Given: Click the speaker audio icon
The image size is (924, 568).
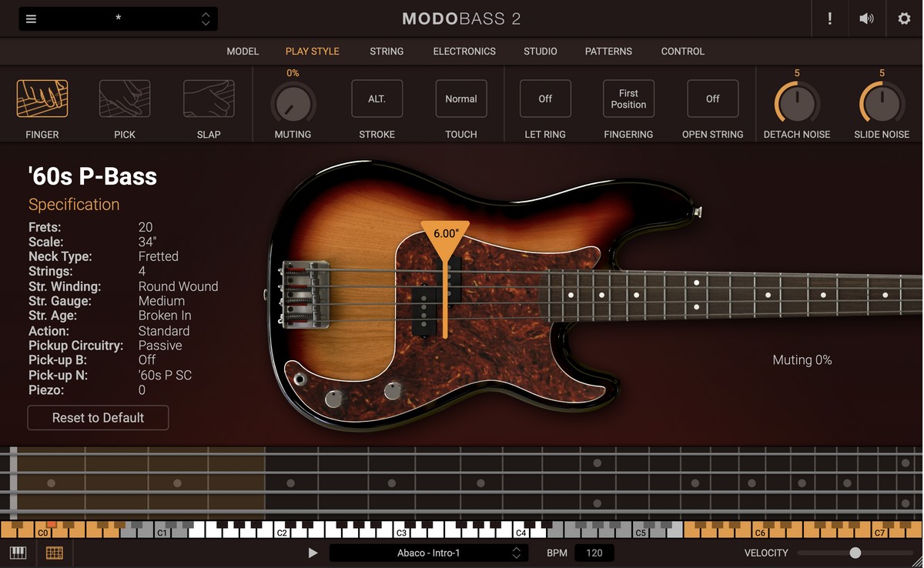Looking at the screenshot, I should pyautogui.click(x=866, y=19).
